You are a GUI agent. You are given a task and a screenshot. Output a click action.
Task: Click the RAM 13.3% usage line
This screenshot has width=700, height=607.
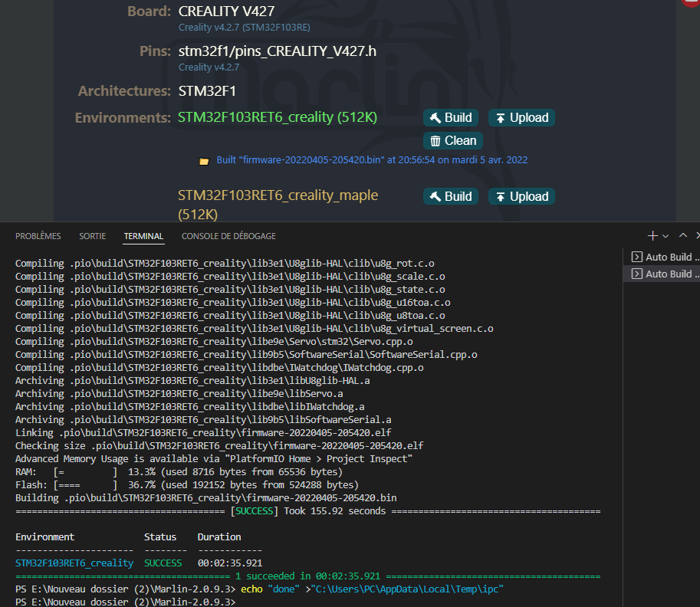(x=179, y=472)
